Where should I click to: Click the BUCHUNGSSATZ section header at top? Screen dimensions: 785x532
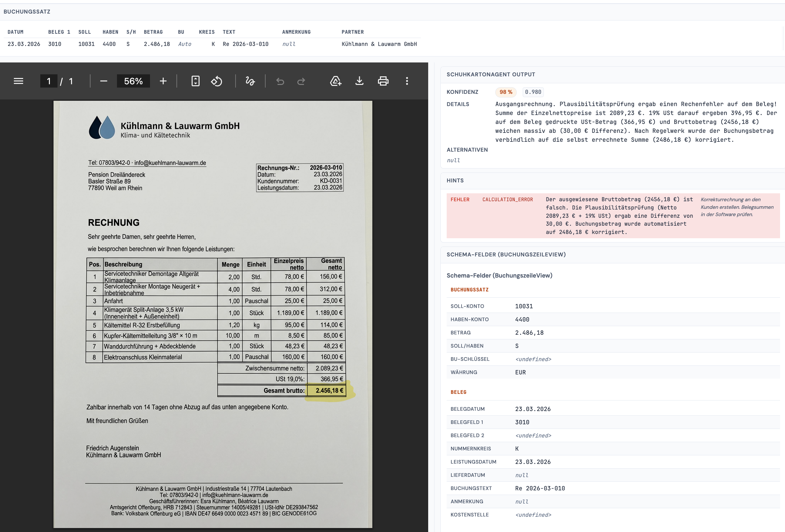pyautogui.click(x=27, y=12)
